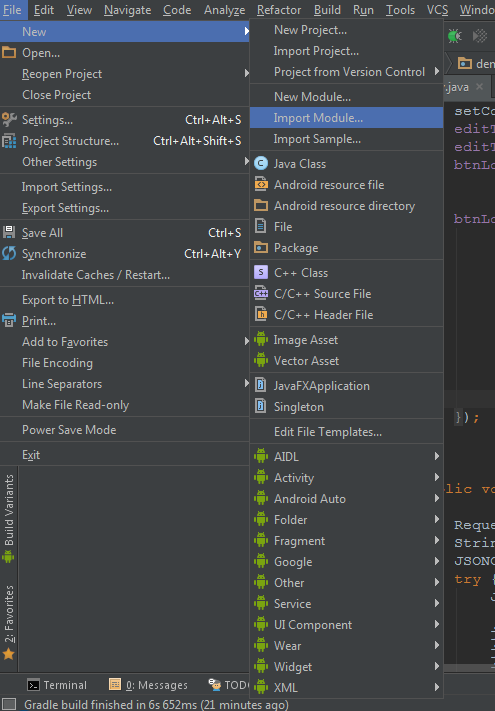The image size is (495, 711).
Task: Select Import Sample... entry
Action: pos(346,139)
